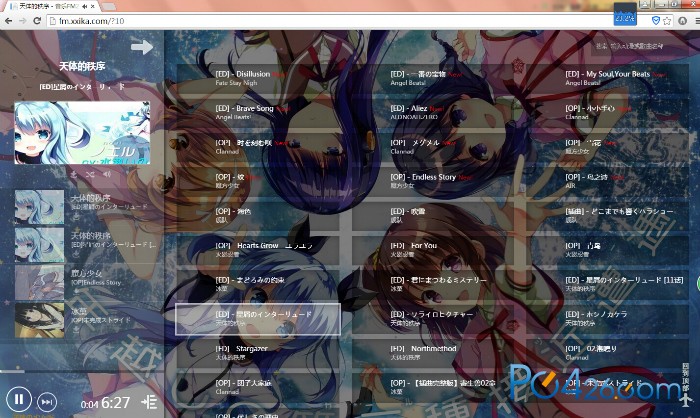Image resolution: width=700 pixels, height=418 pixels.
Task: Play the Disillusion song tile
Action: point(258,78)
